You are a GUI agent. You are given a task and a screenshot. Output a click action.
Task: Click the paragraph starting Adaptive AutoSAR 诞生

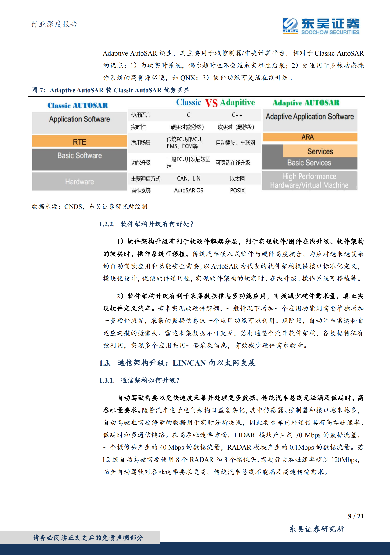(233, 65)
